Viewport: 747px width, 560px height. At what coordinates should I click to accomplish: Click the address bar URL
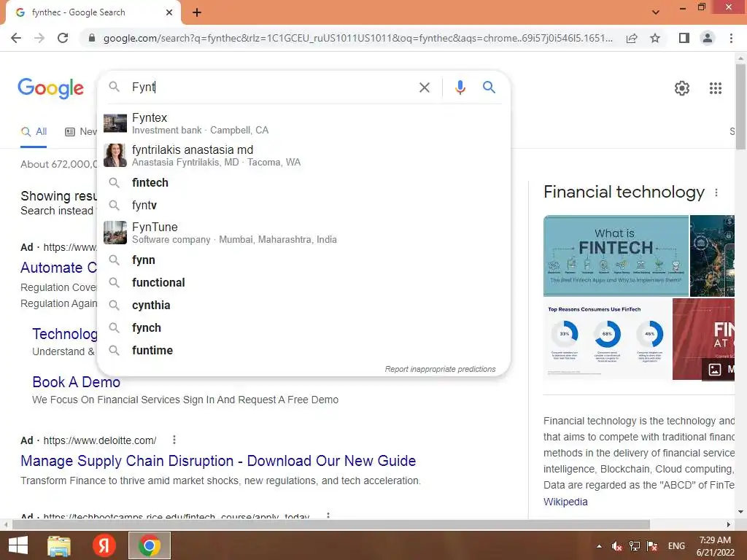point(357,38)
